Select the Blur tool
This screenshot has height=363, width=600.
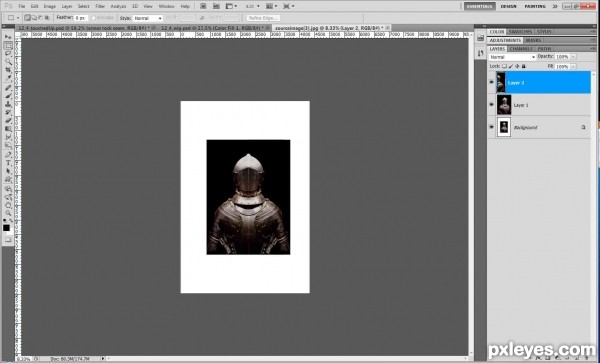point(8,137)
